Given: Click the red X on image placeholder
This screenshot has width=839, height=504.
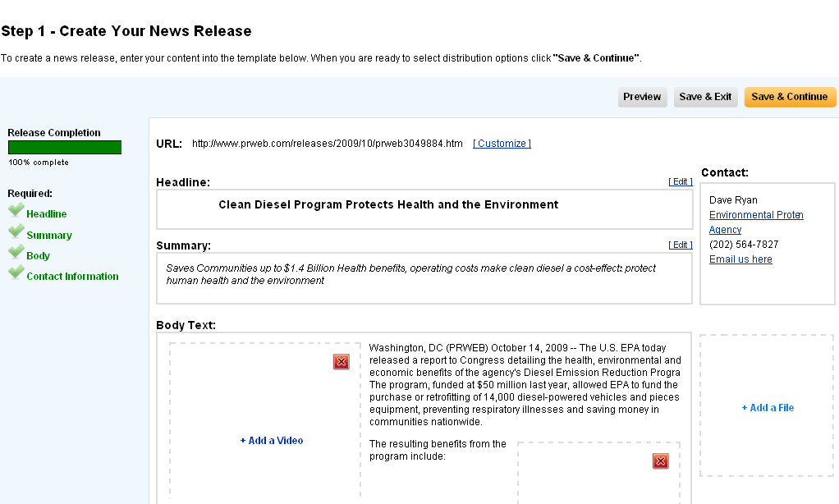Looking at the screenshot, I should pyautogui.click(x=661, y=461).
